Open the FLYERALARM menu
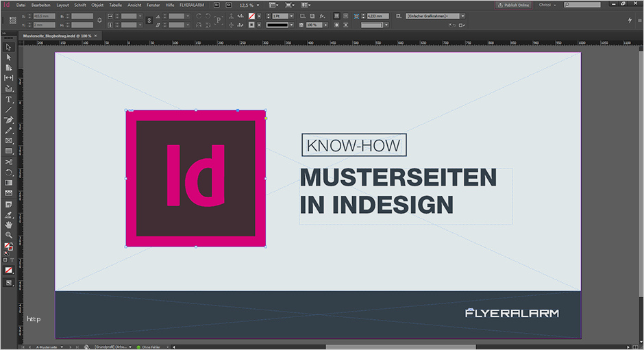This screenshot has height=350, width=644. point(192,5)
